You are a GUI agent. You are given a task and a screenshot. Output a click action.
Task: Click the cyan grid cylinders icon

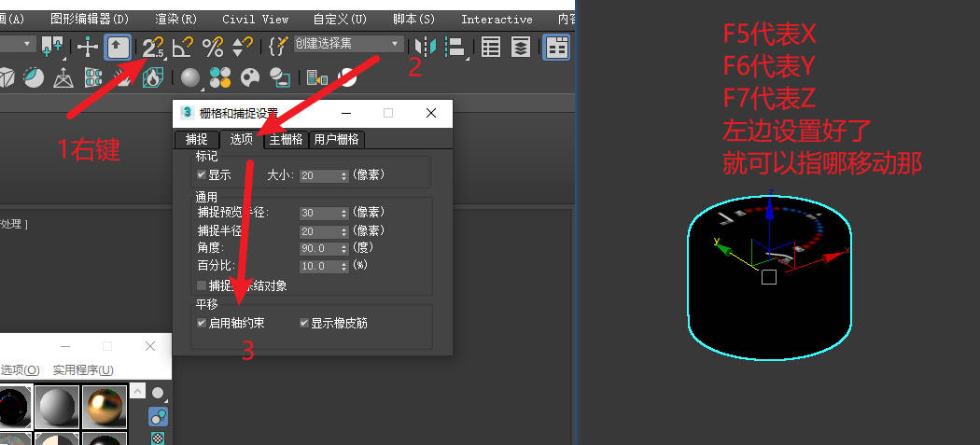pyautogui.click(x=93, y=78)
